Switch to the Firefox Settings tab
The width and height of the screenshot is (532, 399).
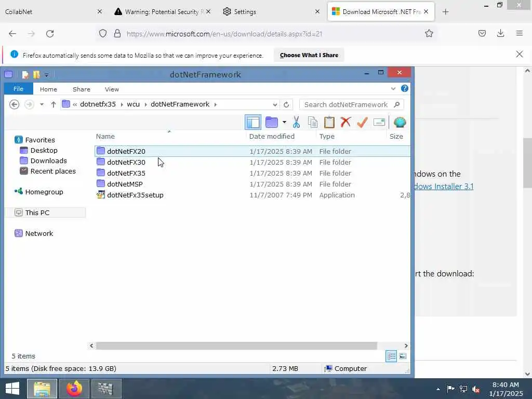[271, 11]
